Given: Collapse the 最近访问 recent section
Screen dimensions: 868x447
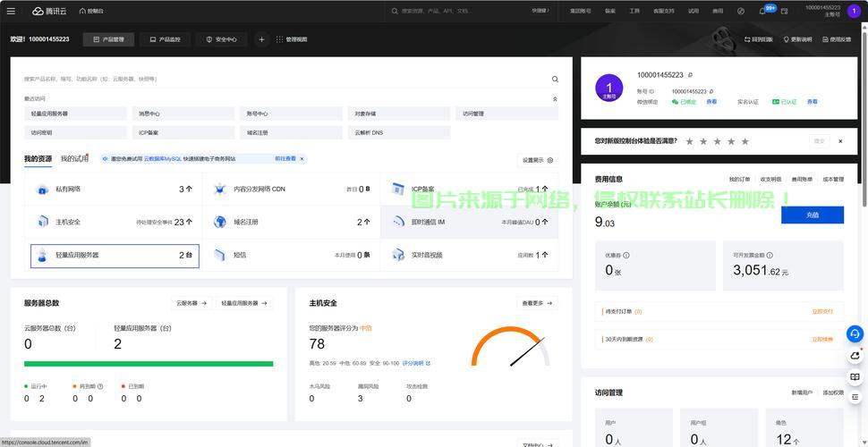Looking at the screenshot, I should [x=555, y=99].
